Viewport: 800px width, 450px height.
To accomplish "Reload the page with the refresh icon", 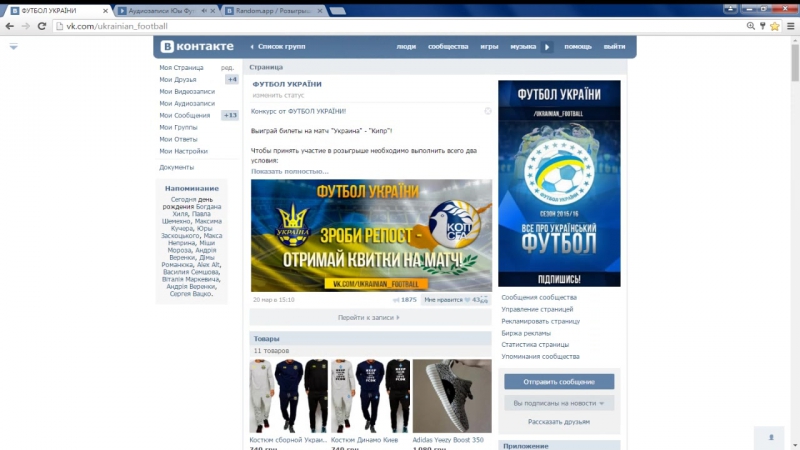I will coord(42,26).
